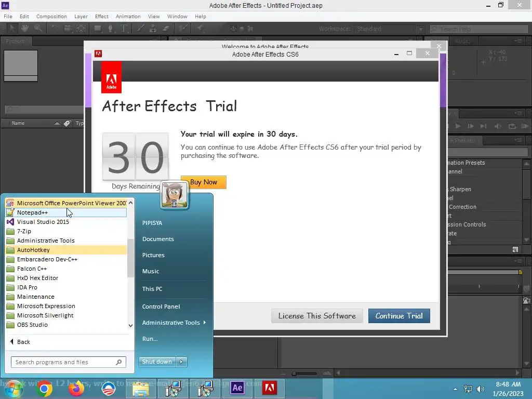Click the timeline zoom slider

coord(304,374)
